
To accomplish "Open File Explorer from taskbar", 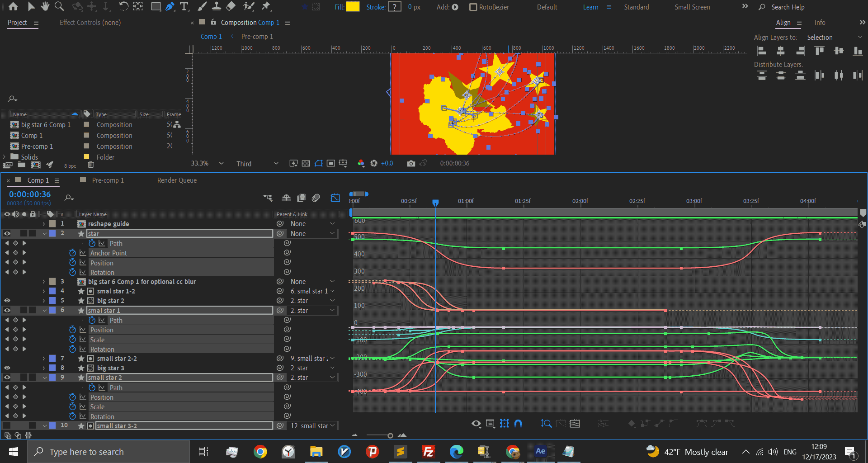I will pos(316,451).
